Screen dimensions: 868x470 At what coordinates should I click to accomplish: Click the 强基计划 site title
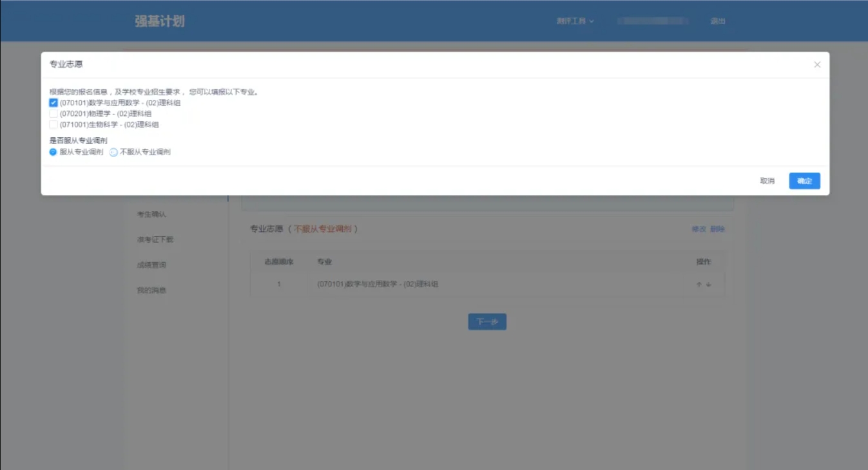[160, 21]
